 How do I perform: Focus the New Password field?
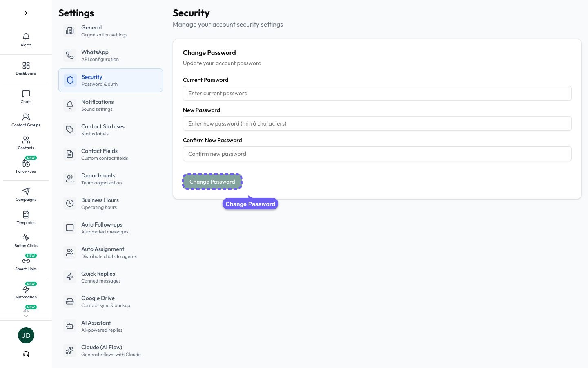pyautogui.click(x=377, y=123)
